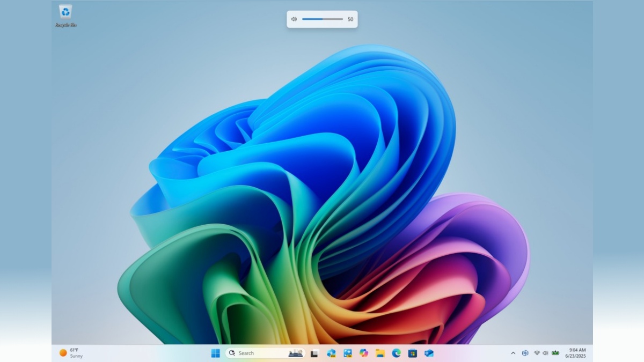Mute sound on the volume flyout speaker icon
This screenshot has width=644, height=362.
[293, 19]
